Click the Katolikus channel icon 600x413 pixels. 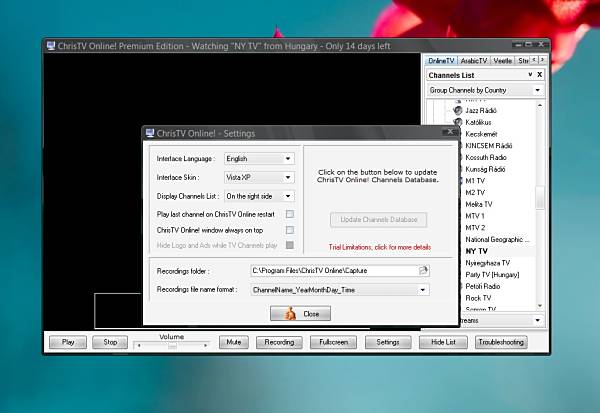coord(458,122)
